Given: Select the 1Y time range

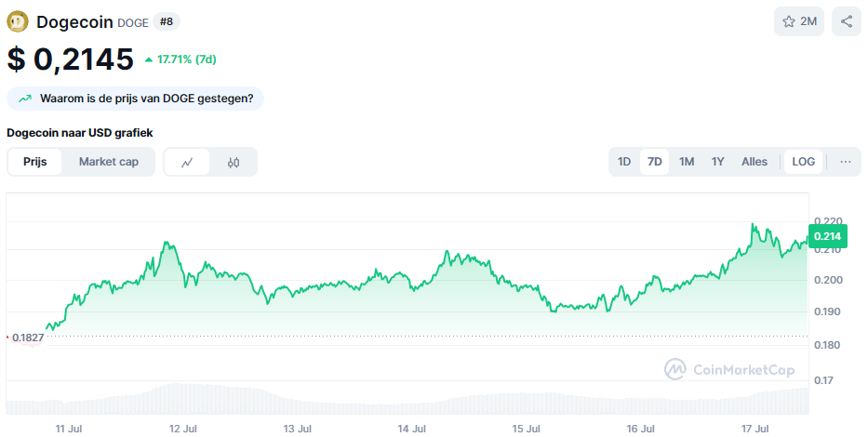Looking at the screenshot, I should (717, 162).
